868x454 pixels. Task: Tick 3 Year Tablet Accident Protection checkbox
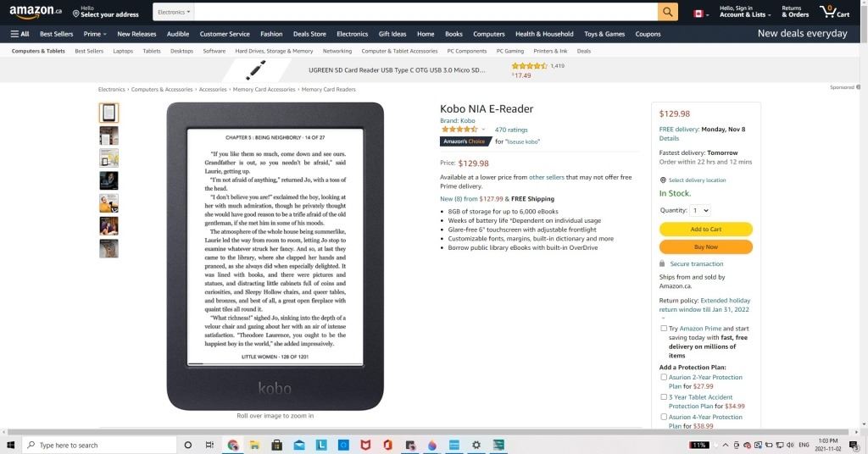point(664,396)
